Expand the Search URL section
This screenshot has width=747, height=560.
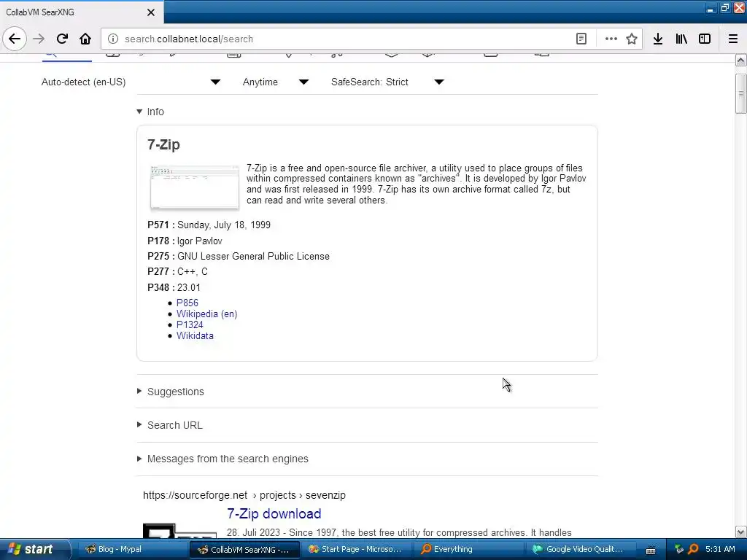click(169, 425)
